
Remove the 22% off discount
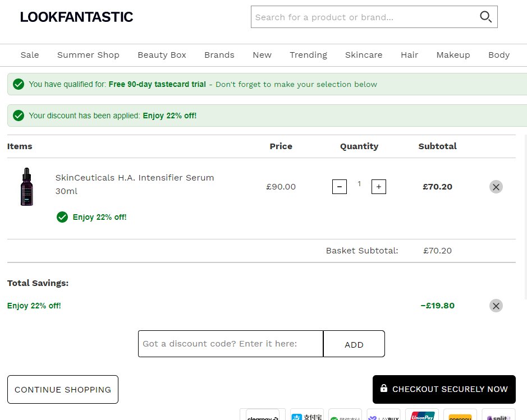[x=496, y=306]
